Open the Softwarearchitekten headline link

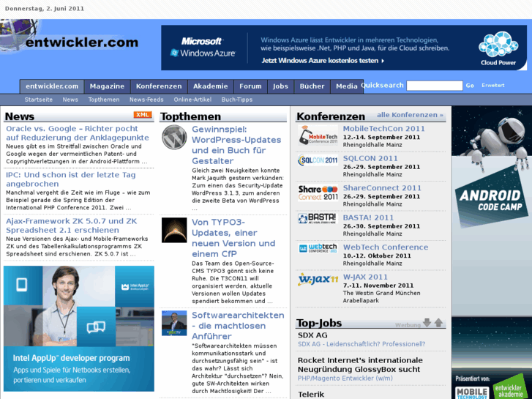[x=238, y=326]
